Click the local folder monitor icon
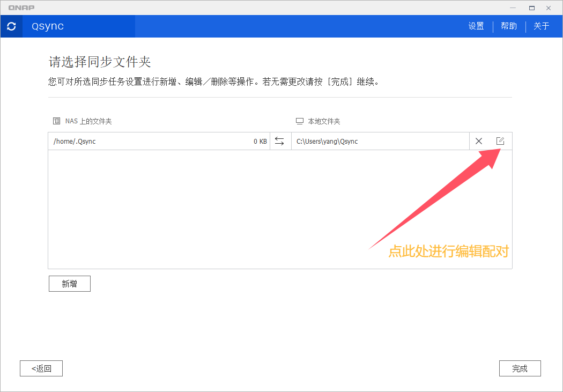The width and height of the screenshot is (563, 392). click(299, 121)
